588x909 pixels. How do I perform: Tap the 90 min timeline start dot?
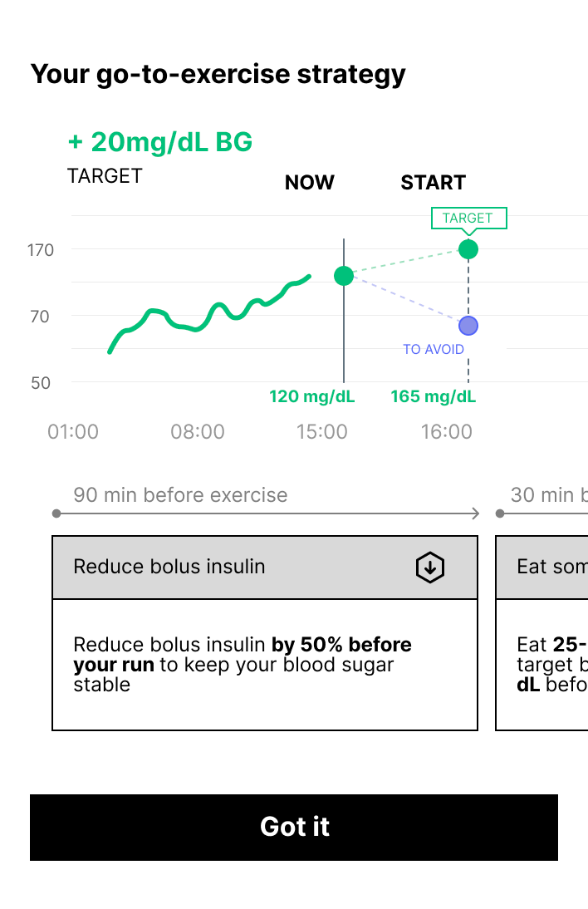56,513
